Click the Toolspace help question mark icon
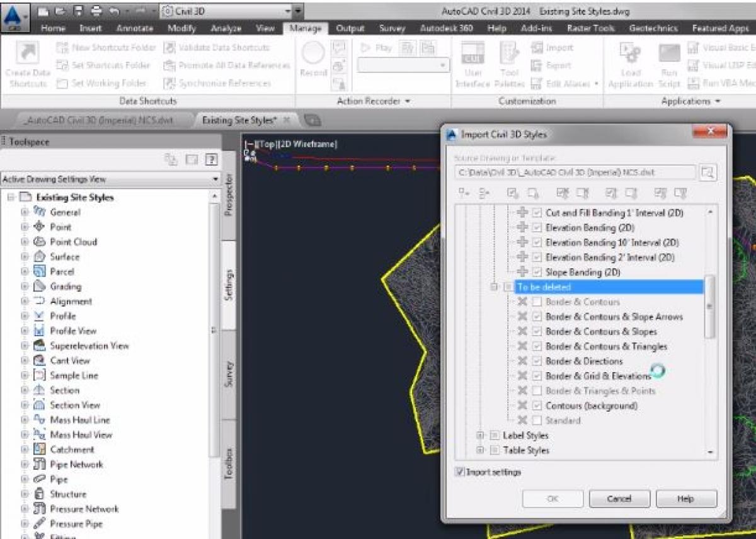Screen dimensions: 756x539 (212, 160)
